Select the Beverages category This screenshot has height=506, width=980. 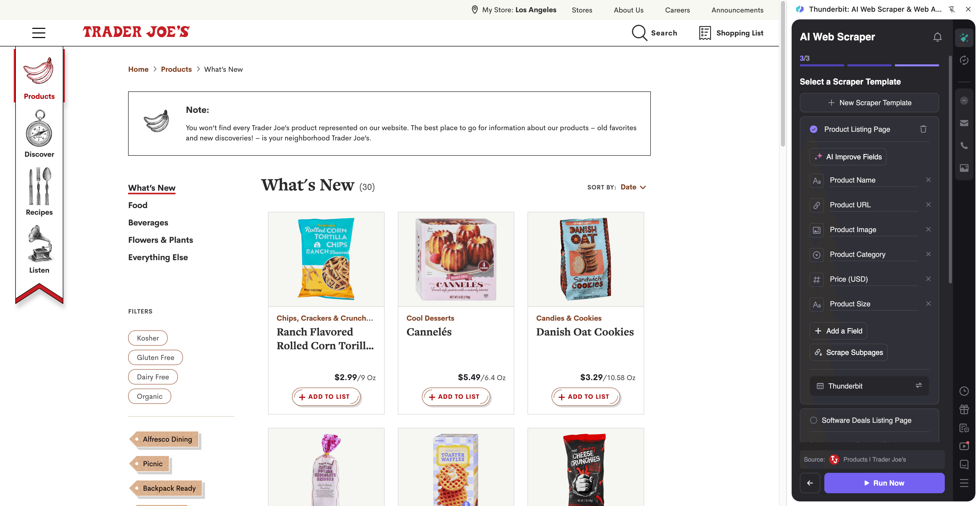click(148, 223)
